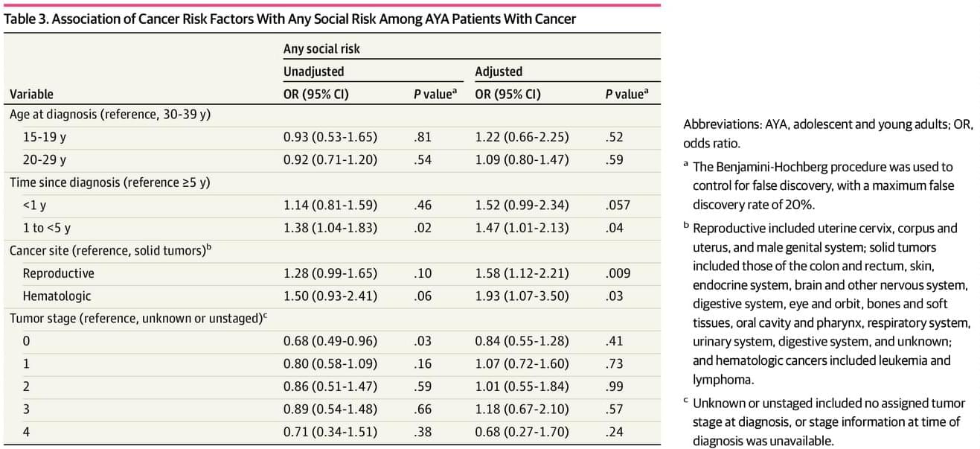
Task: Select unadjusted OR value 0.92 (0.71-1.20)
Action: (x=330, y=159)
